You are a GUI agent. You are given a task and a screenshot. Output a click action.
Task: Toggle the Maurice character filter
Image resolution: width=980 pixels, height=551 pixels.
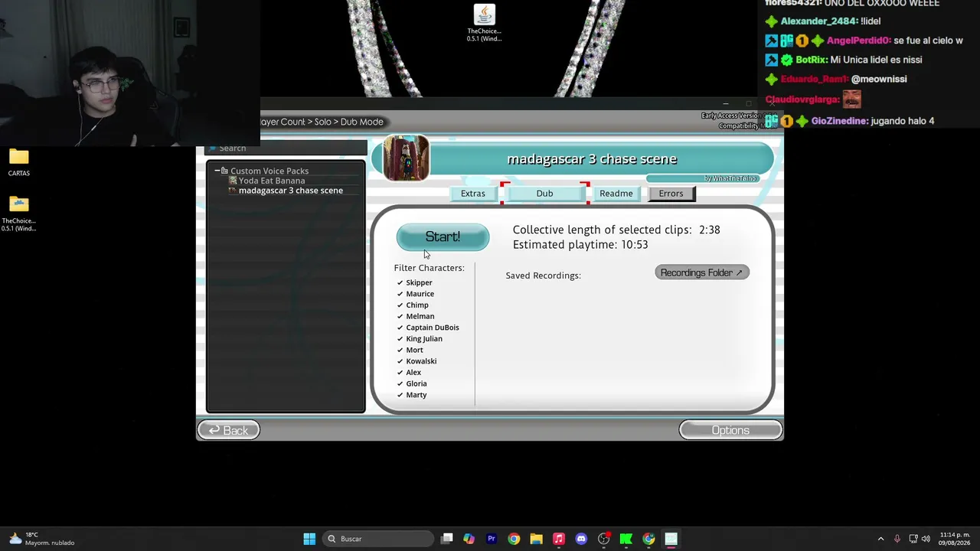point(415,294)
